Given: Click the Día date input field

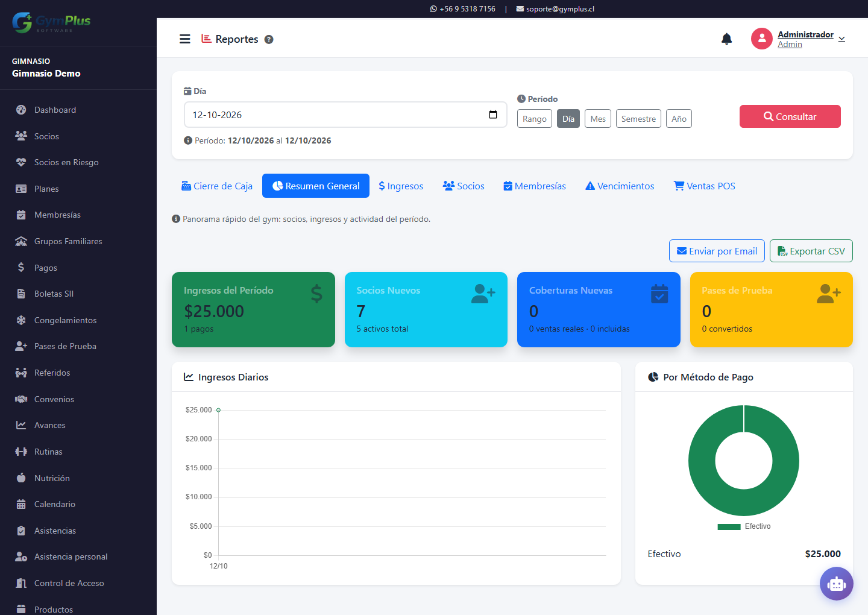Looking at the screenshot, I should click(345, 115).
